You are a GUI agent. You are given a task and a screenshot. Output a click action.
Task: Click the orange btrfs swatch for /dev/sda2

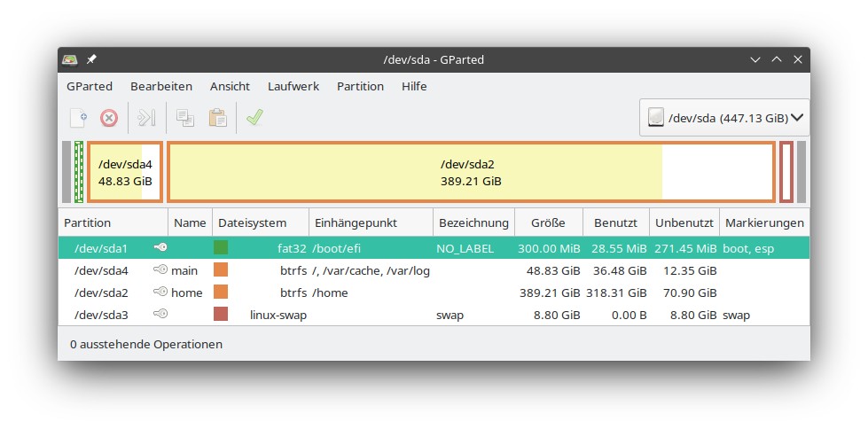[221, 292]
